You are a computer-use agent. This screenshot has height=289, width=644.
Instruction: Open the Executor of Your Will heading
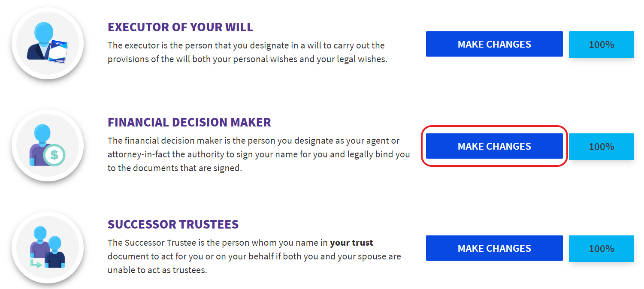pos(180,27)
